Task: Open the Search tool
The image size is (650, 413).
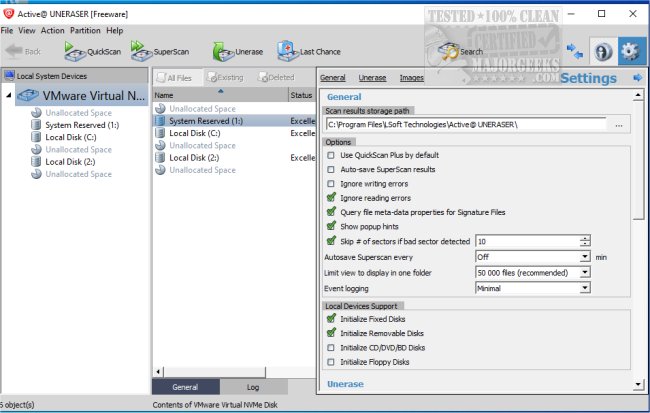Action: point(461,51)
